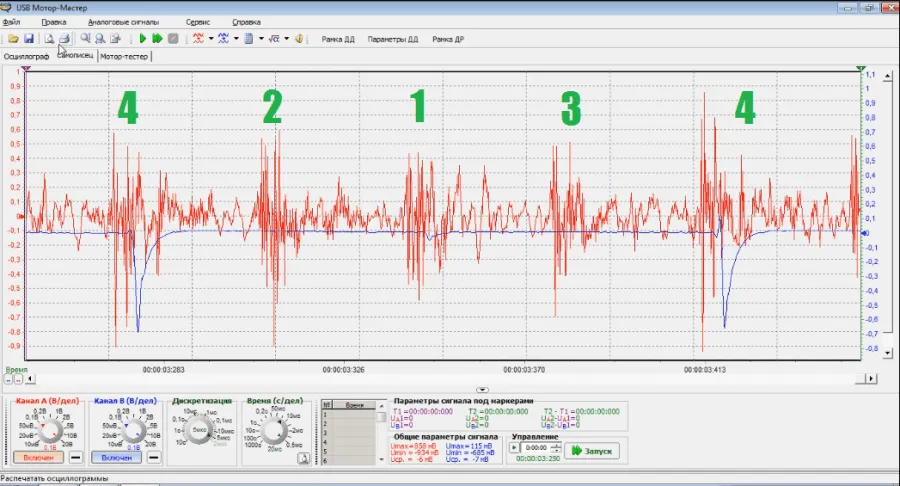
Task: Click the blue notepad list icon
Action: pos(249,38)
